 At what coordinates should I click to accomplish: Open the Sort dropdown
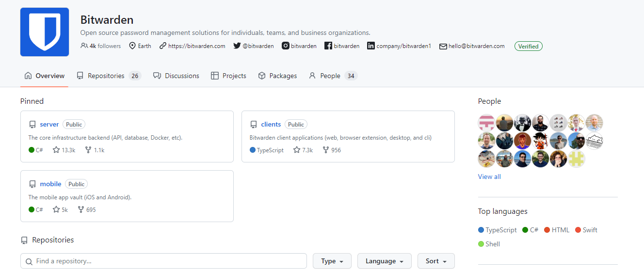(435, 261)
